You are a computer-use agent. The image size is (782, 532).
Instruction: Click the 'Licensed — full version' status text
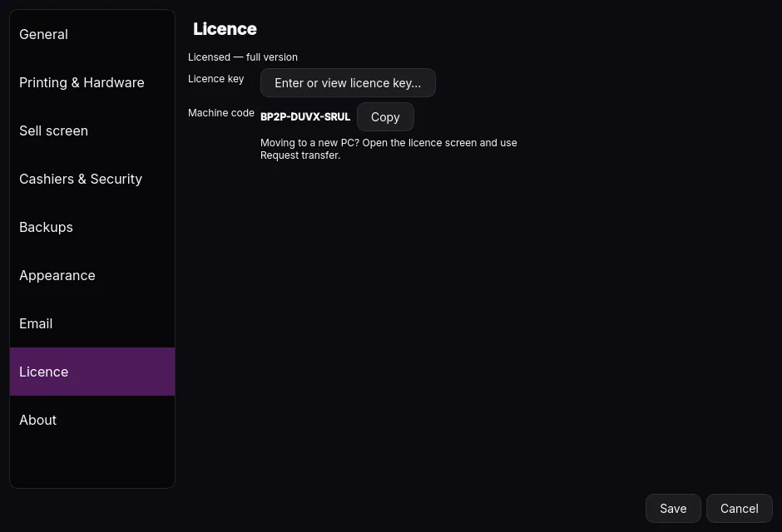(243, 57)
